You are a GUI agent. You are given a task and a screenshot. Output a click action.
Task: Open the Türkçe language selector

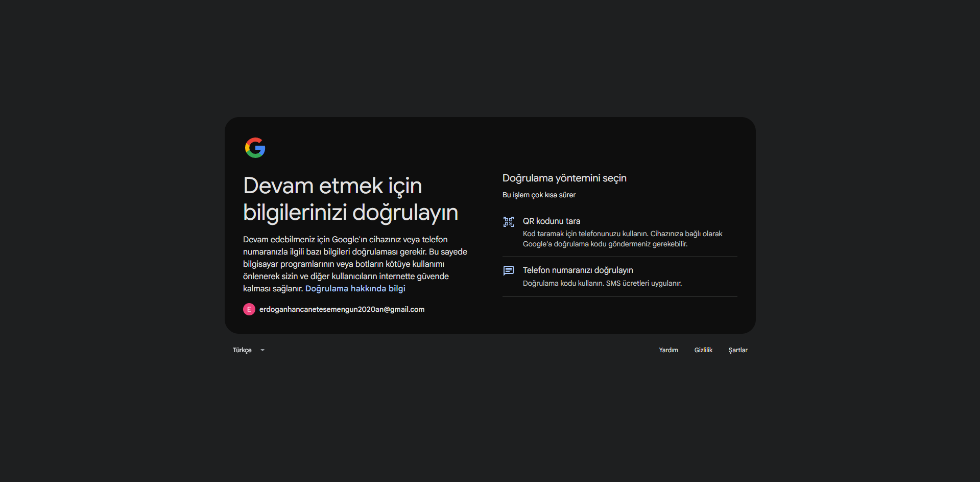coord(249,350)
